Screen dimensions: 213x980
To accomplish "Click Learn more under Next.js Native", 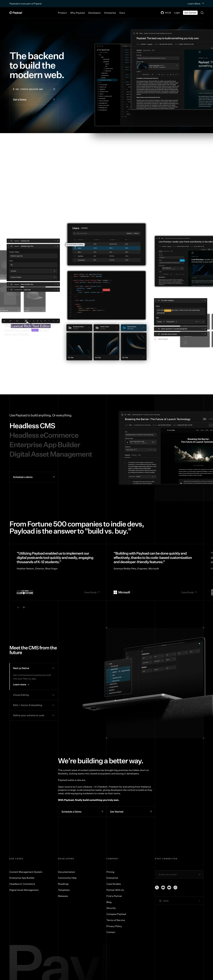I will pyautogui.click(x=21, y=684).
